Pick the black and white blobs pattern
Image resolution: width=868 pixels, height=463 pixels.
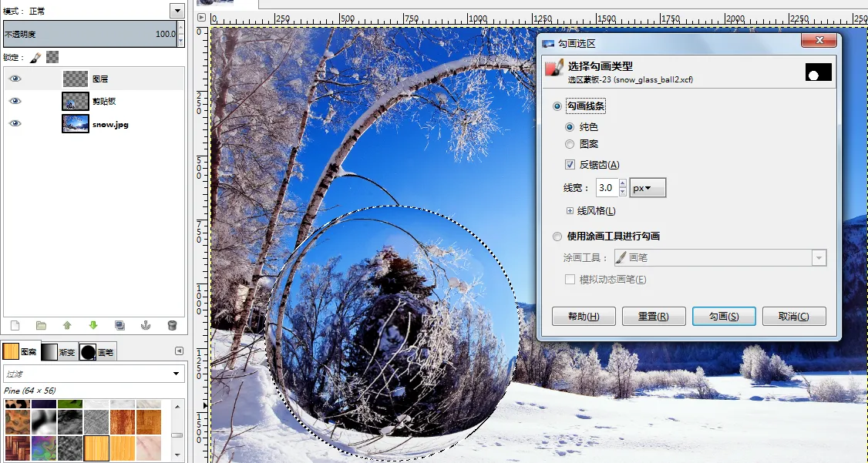44,422
